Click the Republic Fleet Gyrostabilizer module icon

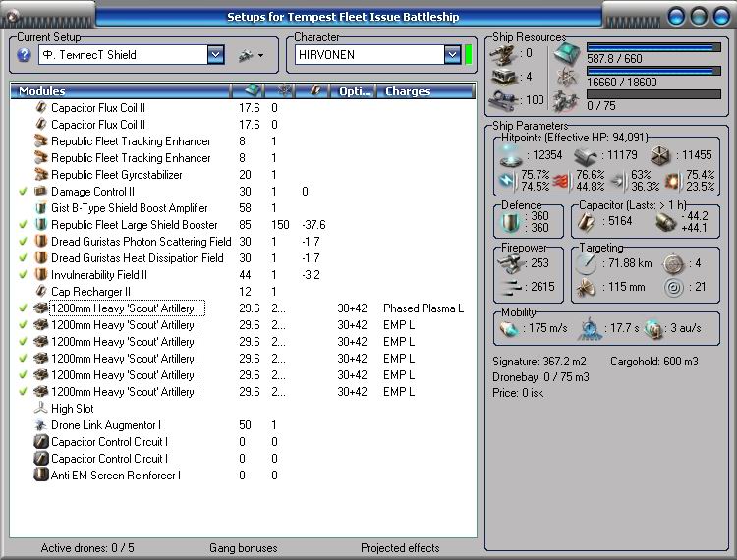41,175
